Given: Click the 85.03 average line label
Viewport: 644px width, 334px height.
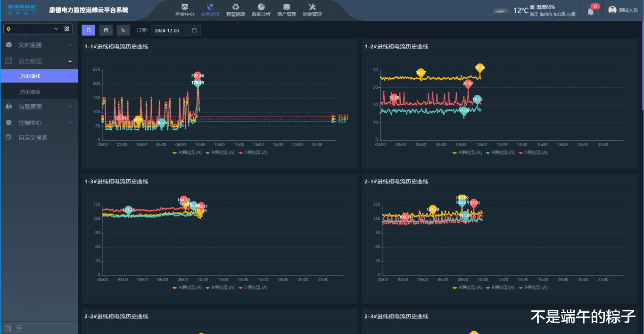Looking at the screenshot, I should 343,116.
